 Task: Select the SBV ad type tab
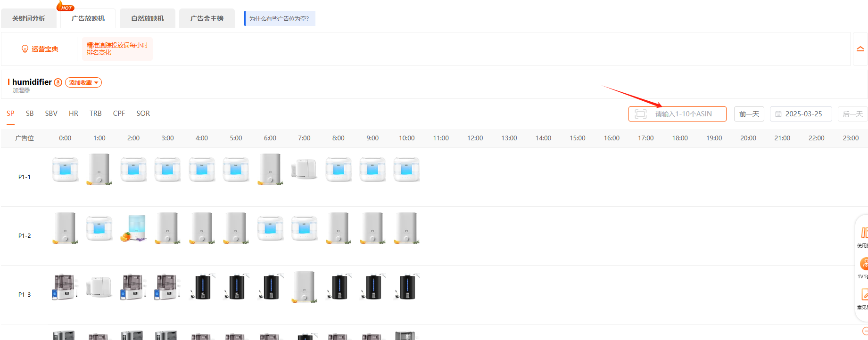click(51, 113)
